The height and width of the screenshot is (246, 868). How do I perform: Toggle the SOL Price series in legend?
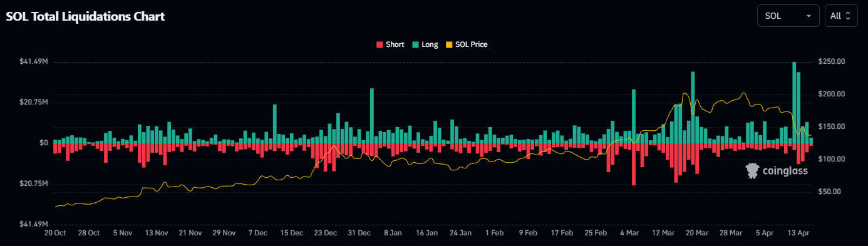tap(467, 44)
